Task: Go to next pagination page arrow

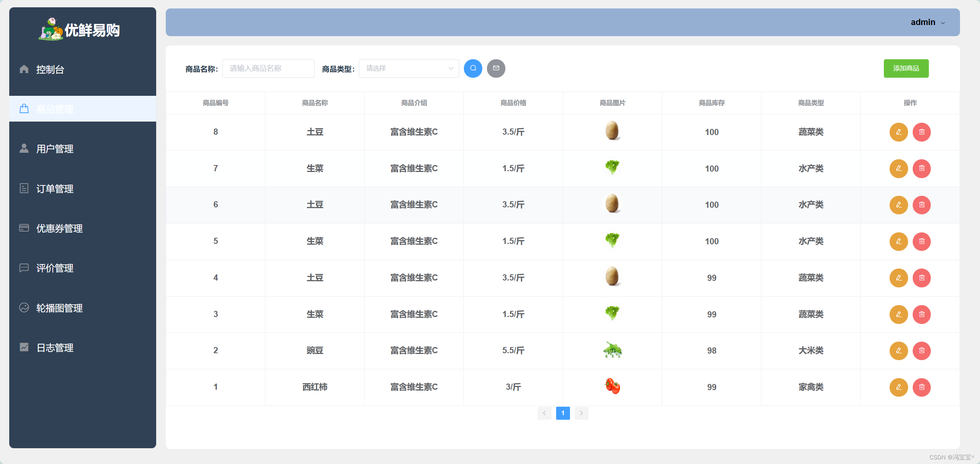Action: (x=581, y=413)
